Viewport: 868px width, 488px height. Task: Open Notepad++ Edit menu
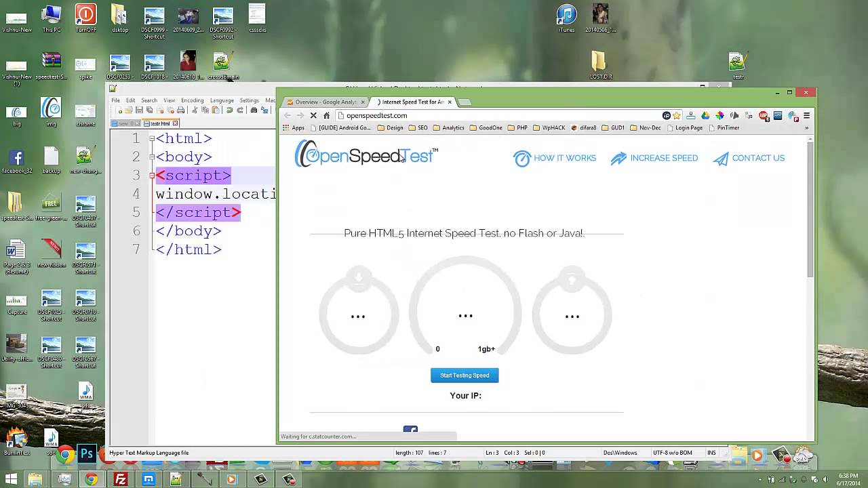130,100
